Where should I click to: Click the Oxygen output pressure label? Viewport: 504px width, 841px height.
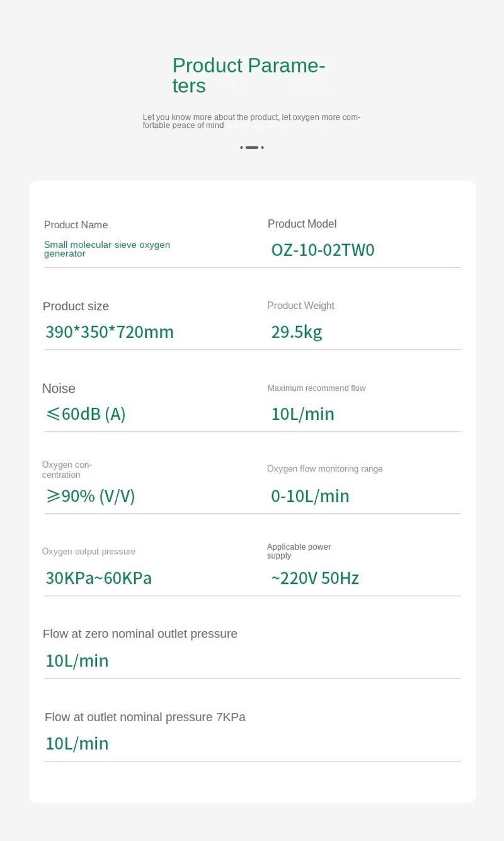click(x=89, y=552)
